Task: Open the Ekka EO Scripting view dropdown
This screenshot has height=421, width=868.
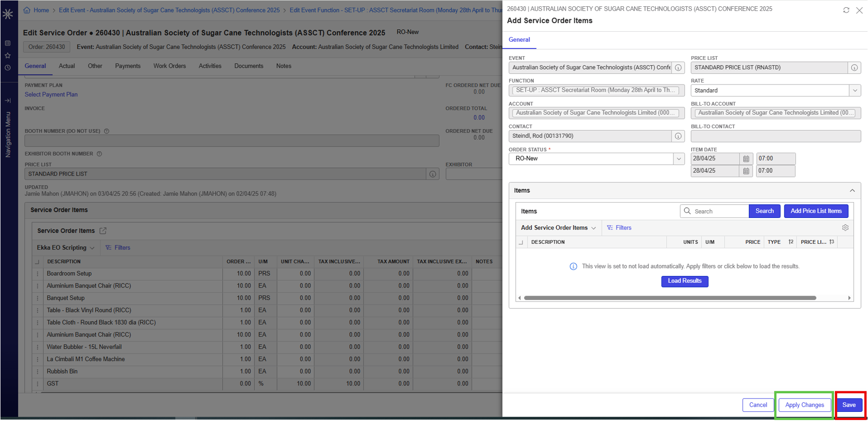Action: click(66, 248)
